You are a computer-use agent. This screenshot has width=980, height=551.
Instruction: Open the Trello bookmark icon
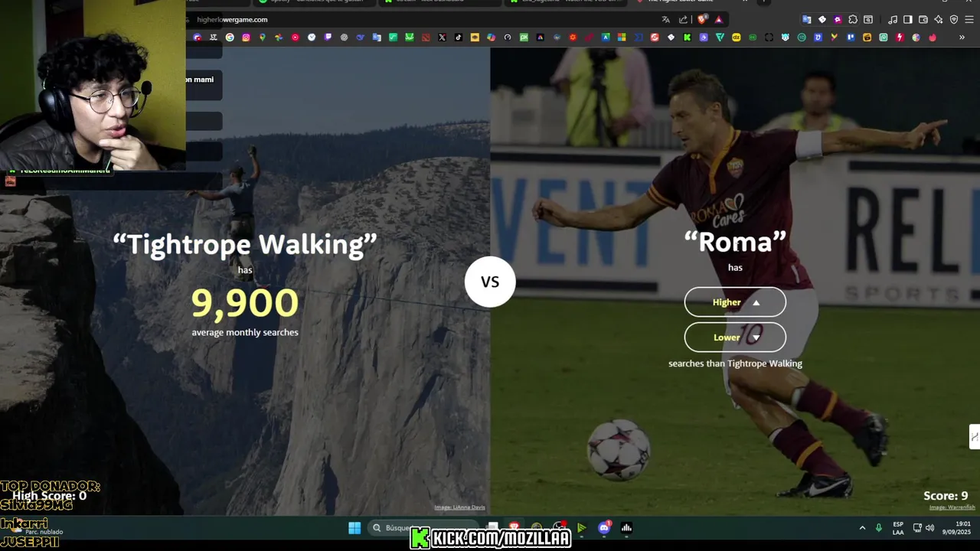(x=851, y=37)
